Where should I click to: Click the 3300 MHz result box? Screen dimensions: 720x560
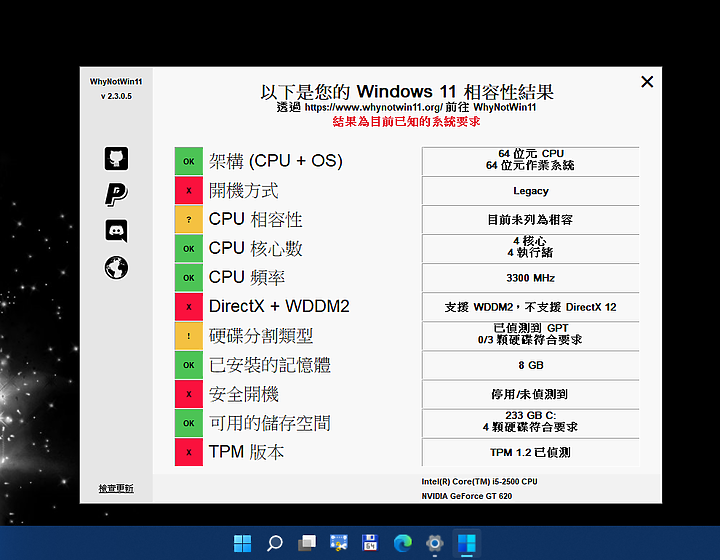(530, 278)
